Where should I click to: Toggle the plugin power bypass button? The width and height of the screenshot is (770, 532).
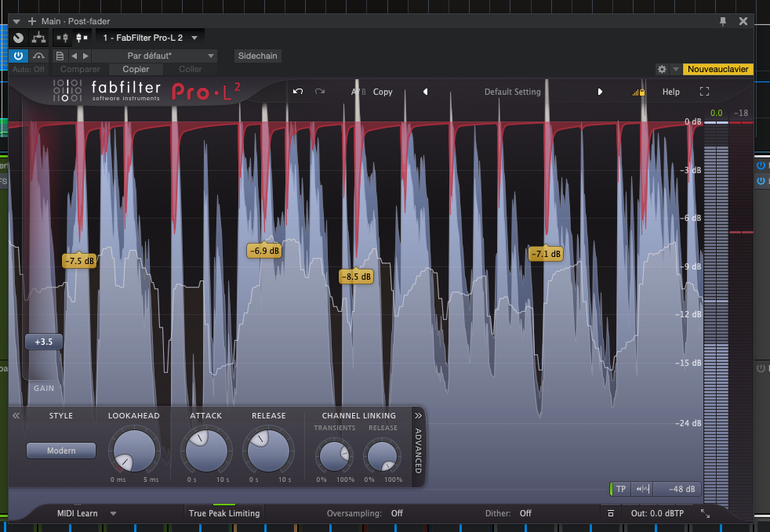point(19,56)
